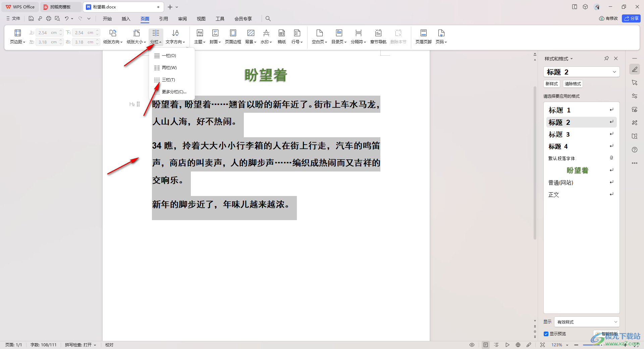Pin the styles and formatting pane
The width and height of the screenshot is (644, 349).
point(606,58)
